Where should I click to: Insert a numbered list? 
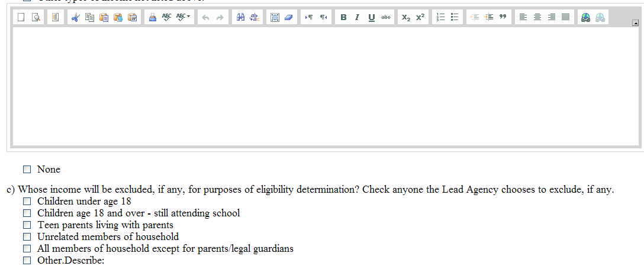pyautogui.click(x=441, y=17)
